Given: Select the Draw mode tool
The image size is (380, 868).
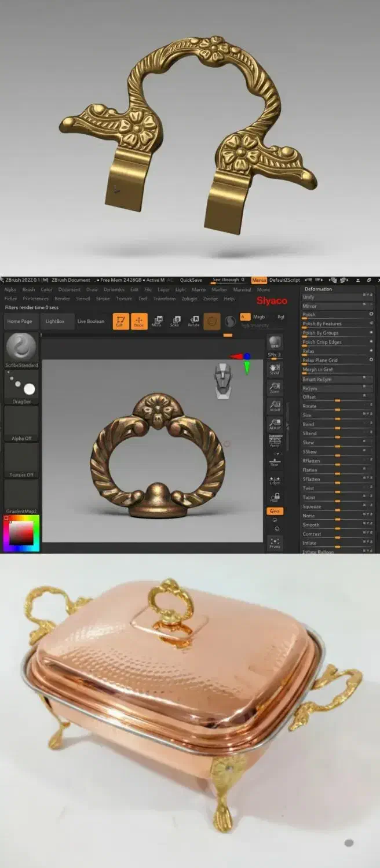Looking at the screenshot, I should click(139, 321).
